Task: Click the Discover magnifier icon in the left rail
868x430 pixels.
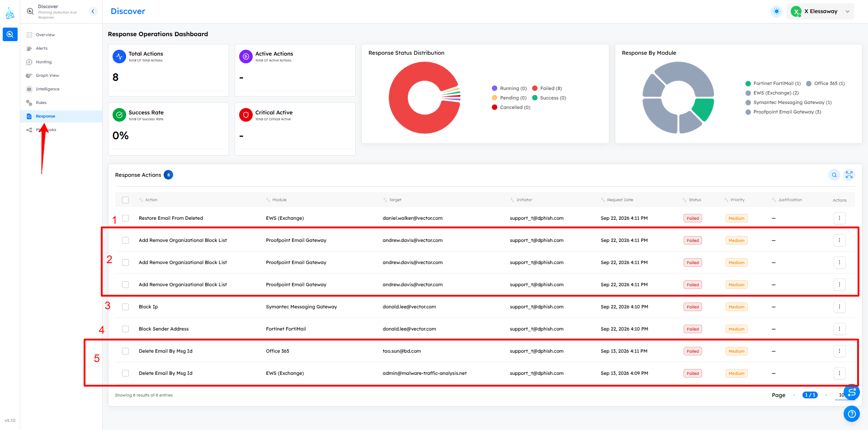Action: [x=10, y=34]
